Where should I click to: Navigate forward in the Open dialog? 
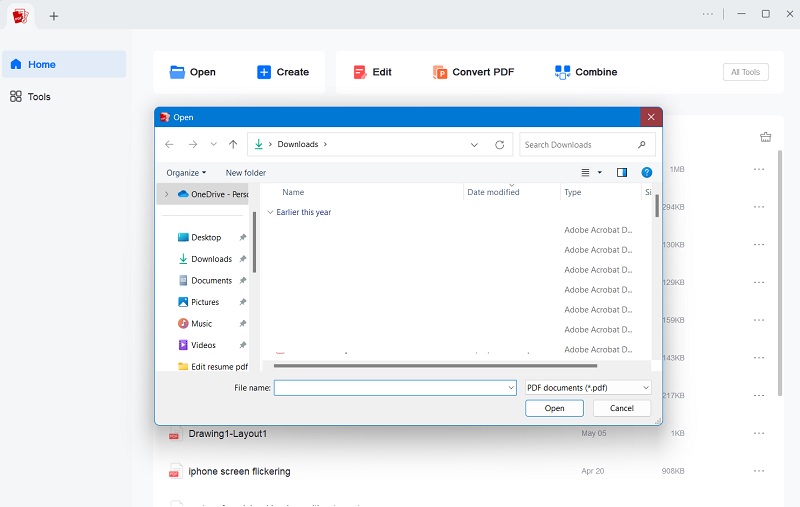192,144
